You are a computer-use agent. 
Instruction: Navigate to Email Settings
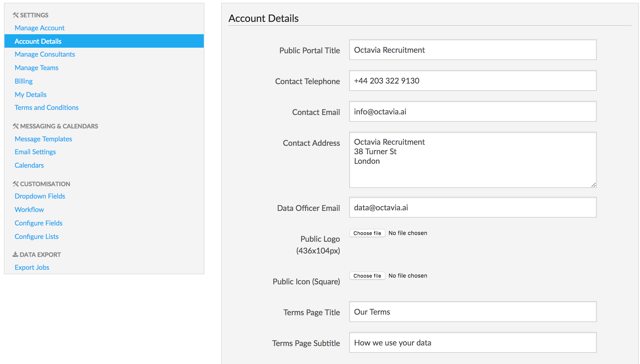(35, 152)
